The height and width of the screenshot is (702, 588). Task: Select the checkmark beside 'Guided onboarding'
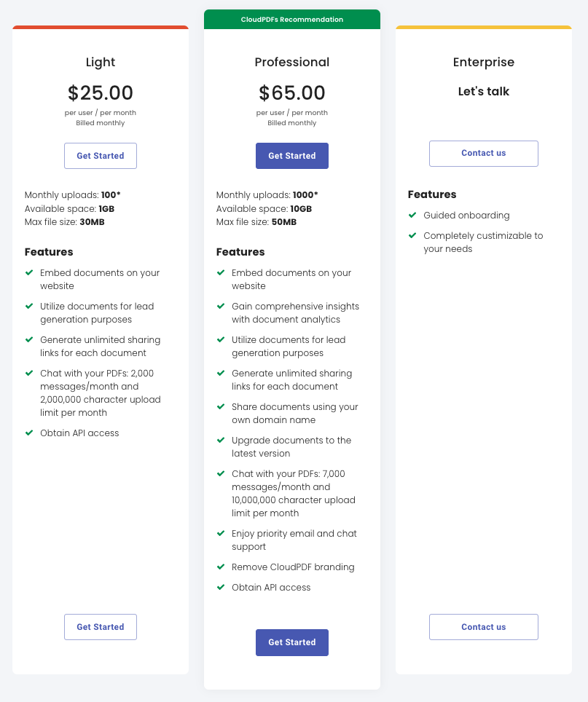point(412,216)
